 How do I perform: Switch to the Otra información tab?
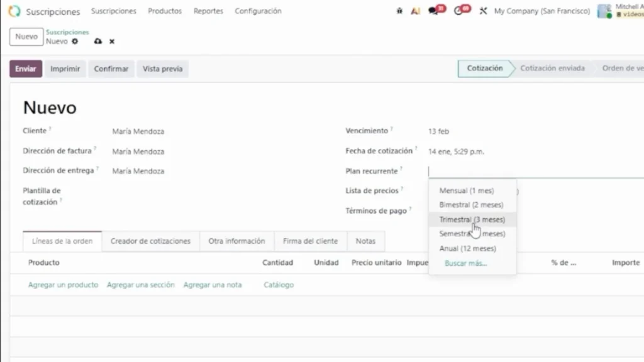236,241
